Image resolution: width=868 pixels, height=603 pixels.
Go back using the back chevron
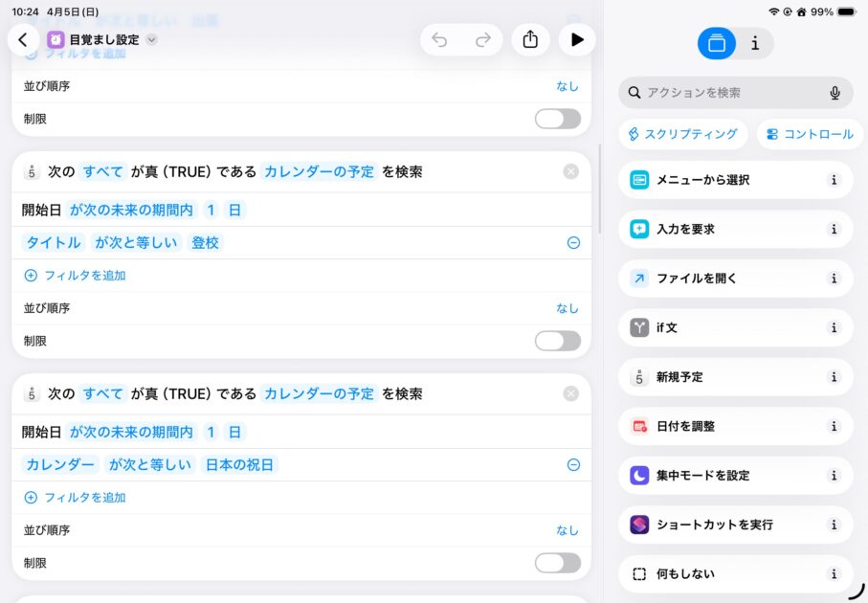tap(23, 39)
